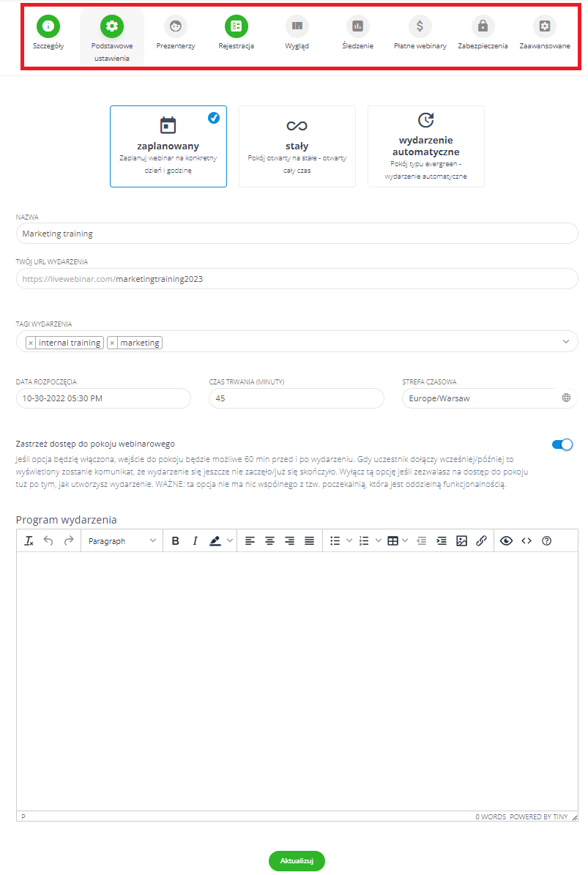Preview the event program with eye icon
The height and width of the screenshot is (875, 588).
pyautogui.click(x=506, y=541)
